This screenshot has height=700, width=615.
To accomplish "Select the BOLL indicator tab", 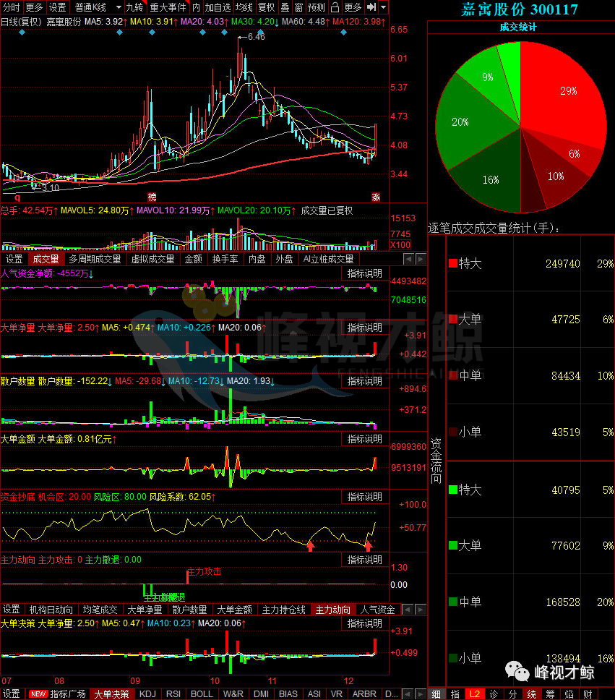I will click(202, 693).
